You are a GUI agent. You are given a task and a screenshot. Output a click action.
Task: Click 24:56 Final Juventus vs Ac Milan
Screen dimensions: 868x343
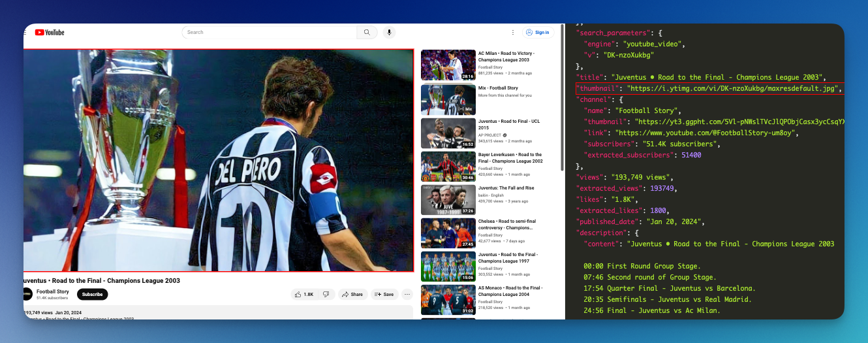click(652, 310)
